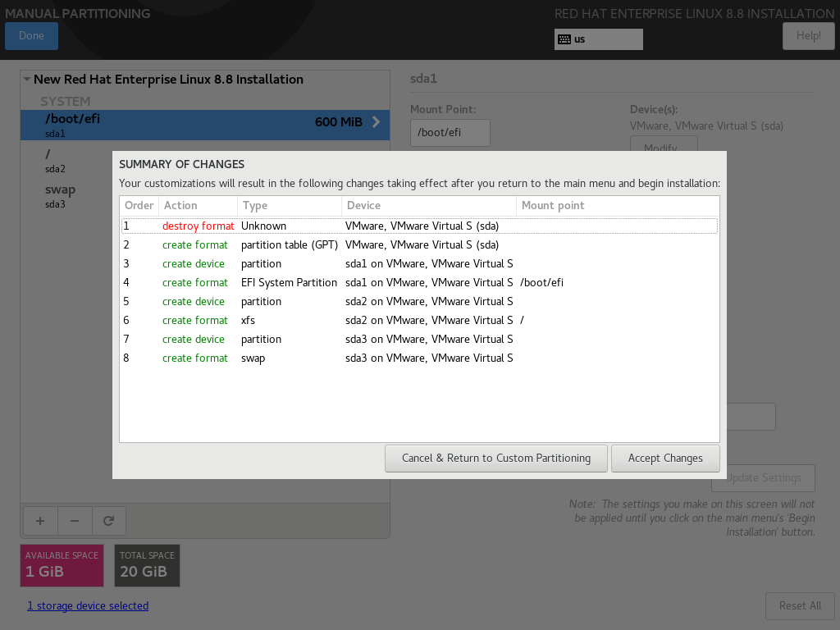Select row 8 create format swap
The image size is (840, 630).
click(x=419, y=358)
